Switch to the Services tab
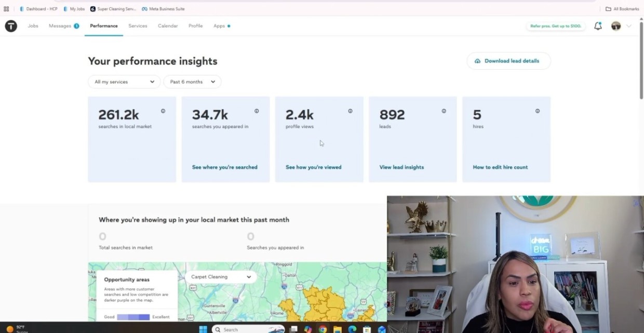This screenshot has height=333, width=644. tap(138, 26)
